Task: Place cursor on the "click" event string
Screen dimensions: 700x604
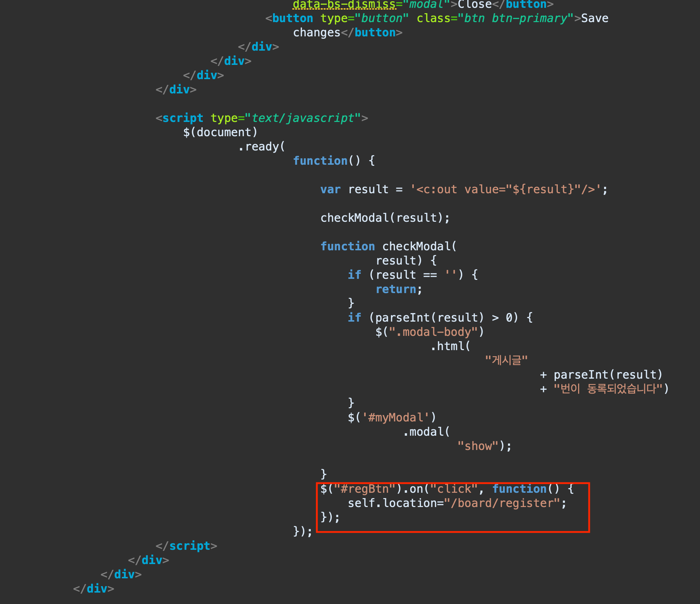Action: click(454, 489)
